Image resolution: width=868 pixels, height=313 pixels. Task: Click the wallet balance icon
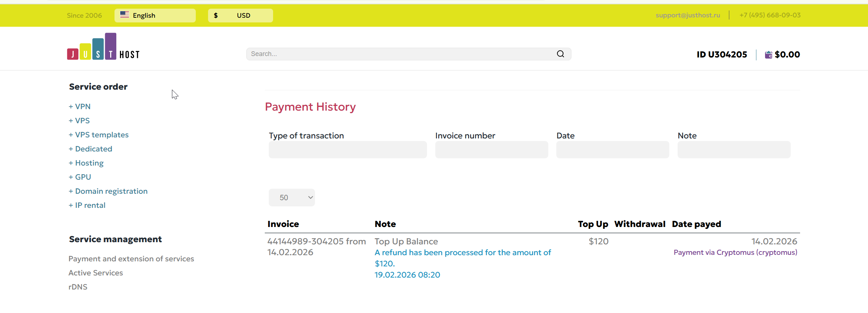pos(768,55)
